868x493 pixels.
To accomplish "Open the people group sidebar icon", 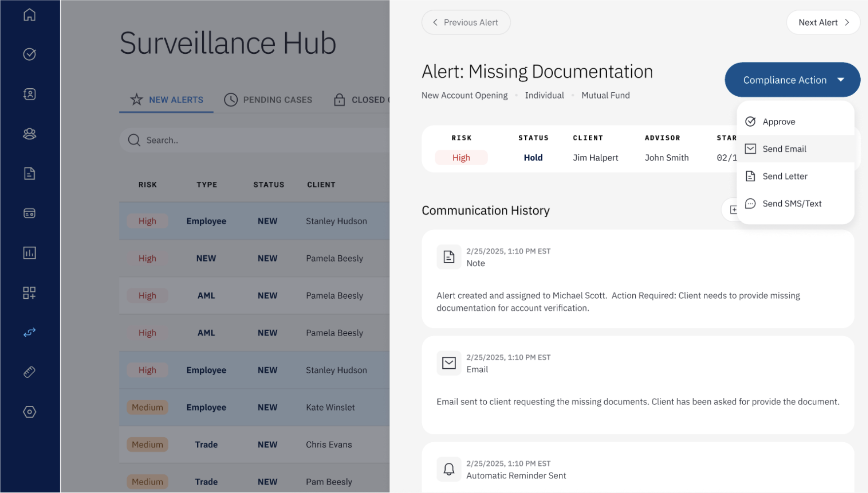I will coord(30,134).
